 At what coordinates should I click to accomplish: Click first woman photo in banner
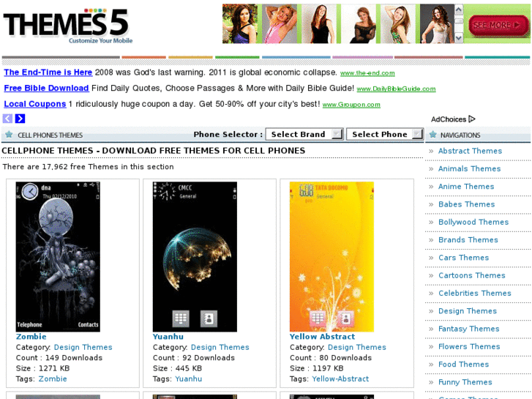[240, 23]
